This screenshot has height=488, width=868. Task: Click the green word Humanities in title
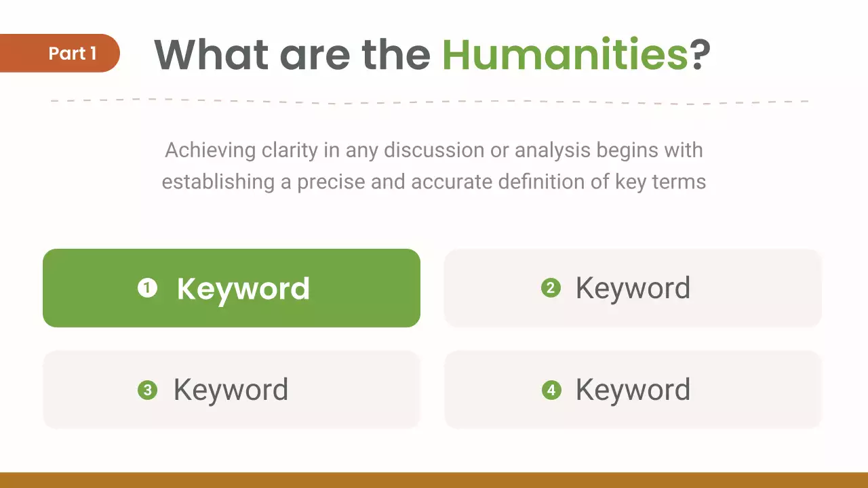(565, 54)
